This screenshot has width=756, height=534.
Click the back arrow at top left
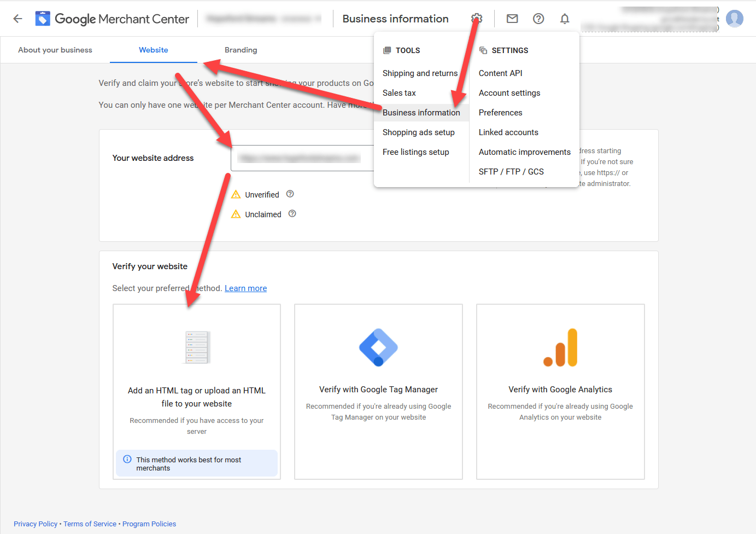[17, 18]
